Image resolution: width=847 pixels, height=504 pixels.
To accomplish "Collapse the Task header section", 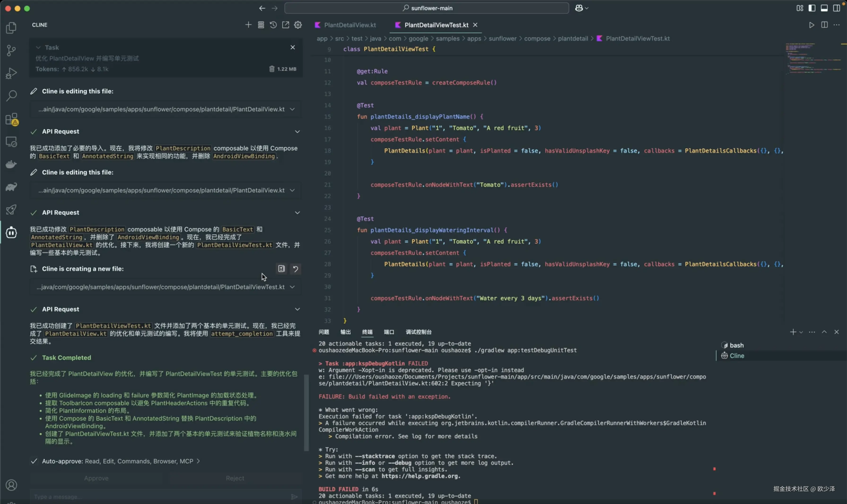I will tap(38, 48).
